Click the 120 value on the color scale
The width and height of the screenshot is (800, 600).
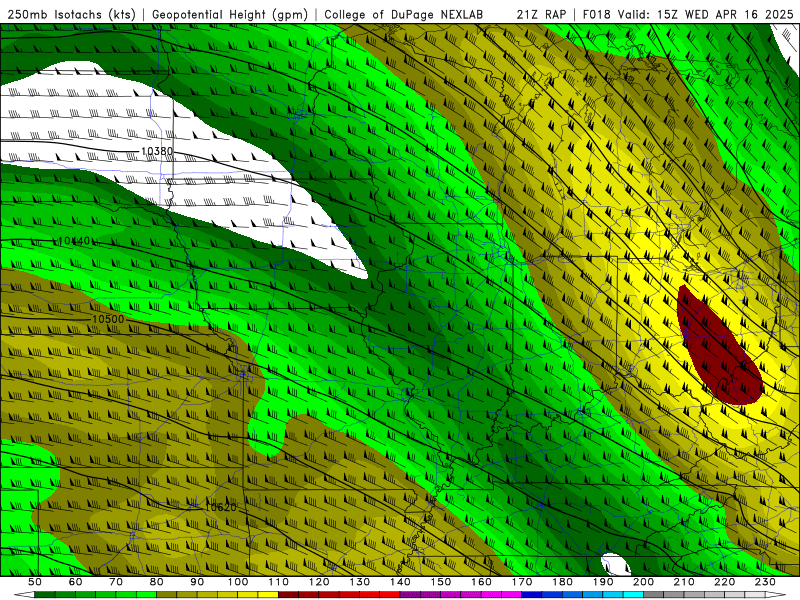pyautogui.click(x=319, y=582)
